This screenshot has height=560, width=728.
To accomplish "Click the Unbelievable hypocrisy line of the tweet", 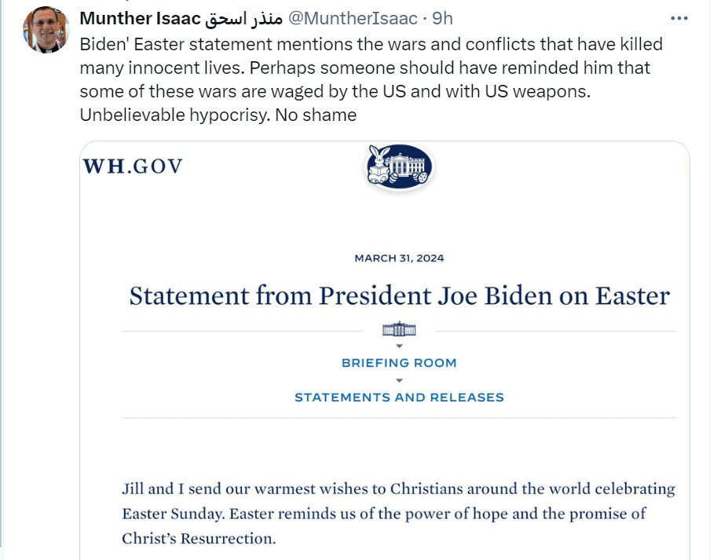I will (x=218, y=115).
